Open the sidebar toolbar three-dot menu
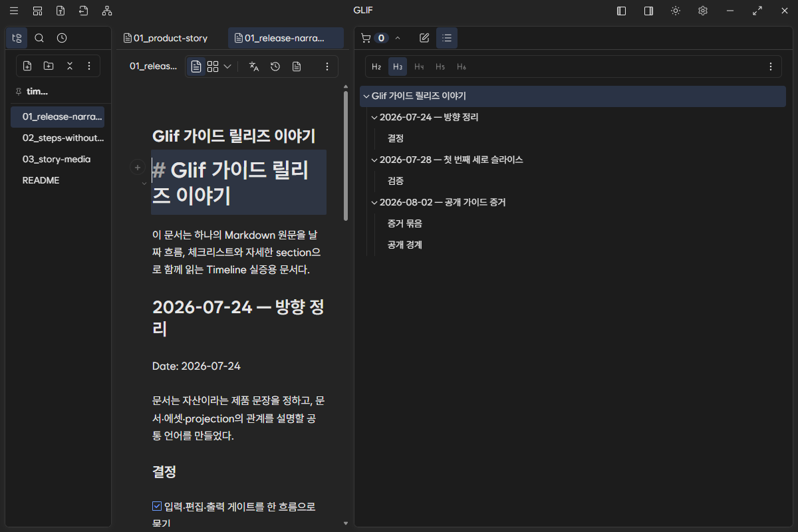 pos(89,66)
